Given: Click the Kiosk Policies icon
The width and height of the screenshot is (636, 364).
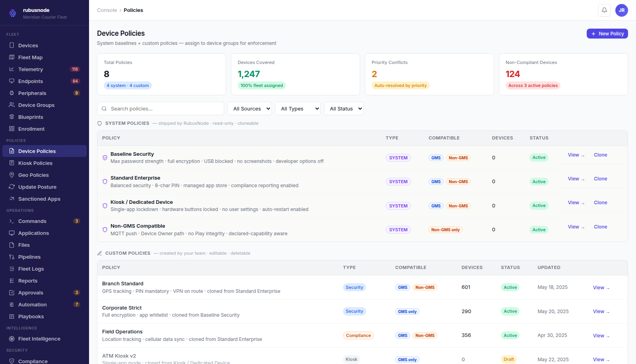Looking at the screenshot, I should 12,163.
